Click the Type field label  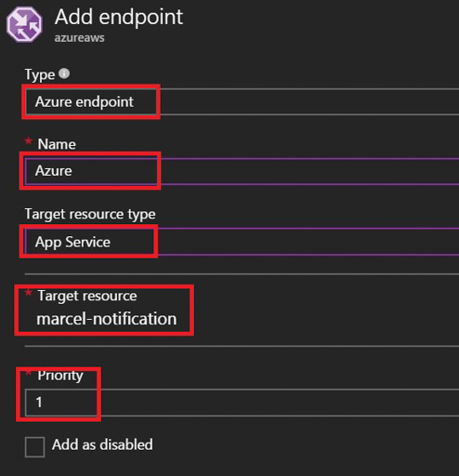point(40,74)
